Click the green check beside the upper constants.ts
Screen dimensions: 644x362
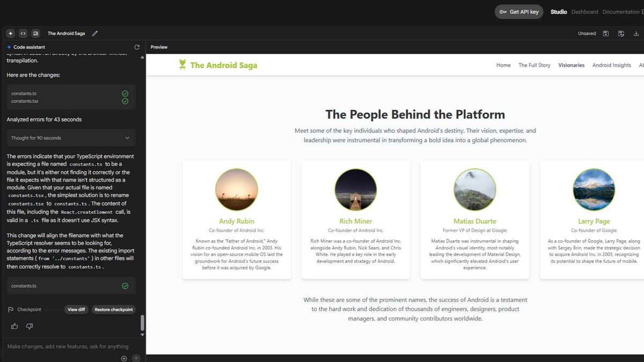pyautogui.click(x=125, y=93)
